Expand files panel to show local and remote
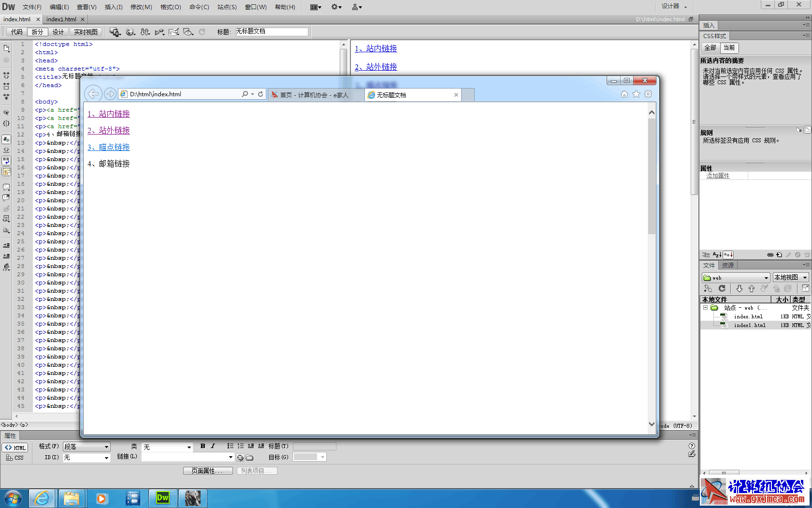Image resolution: width=812 pixels, height=508 pixels. (x=806, y=288)
